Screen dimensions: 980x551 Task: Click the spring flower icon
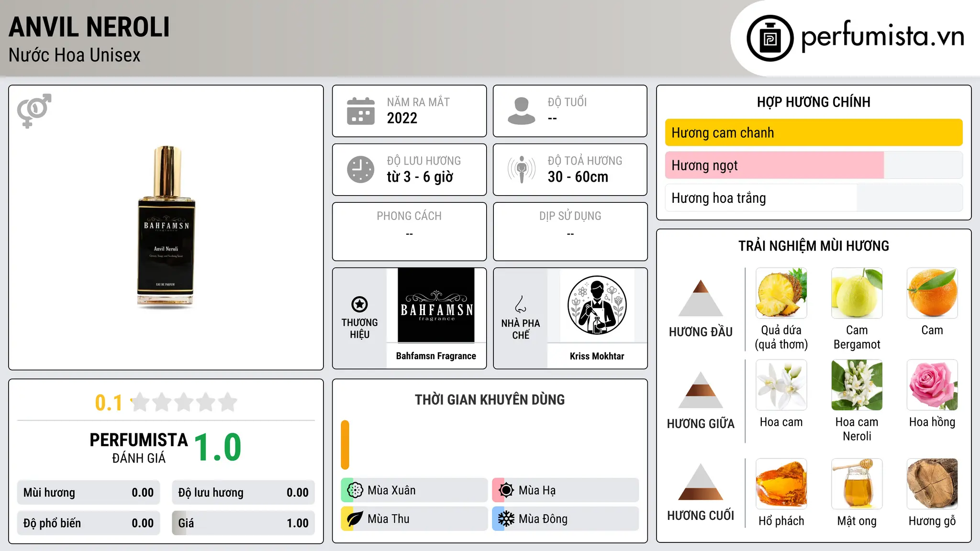pyautogui.click(x=355, y=490)
